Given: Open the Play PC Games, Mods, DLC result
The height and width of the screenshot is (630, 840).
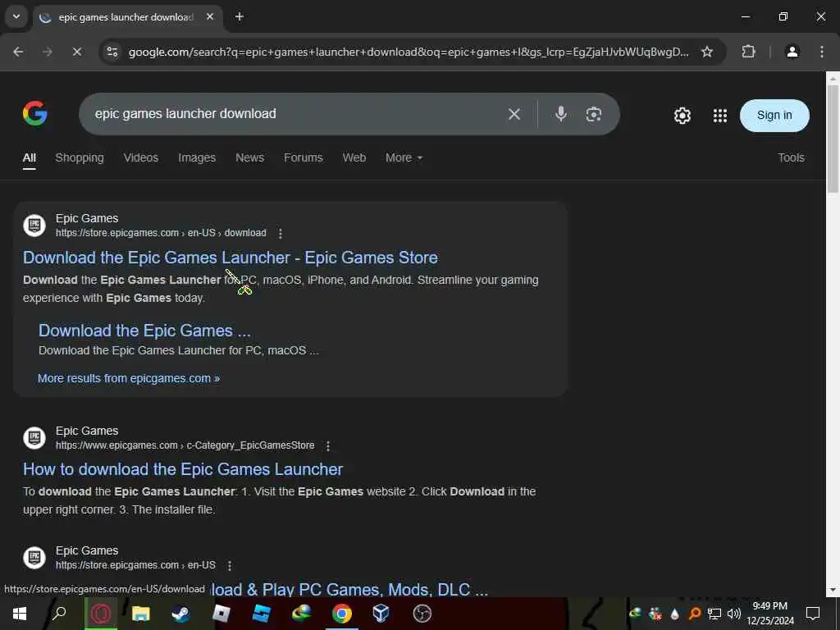Looking at the screenshot, I should coord(349,589).
